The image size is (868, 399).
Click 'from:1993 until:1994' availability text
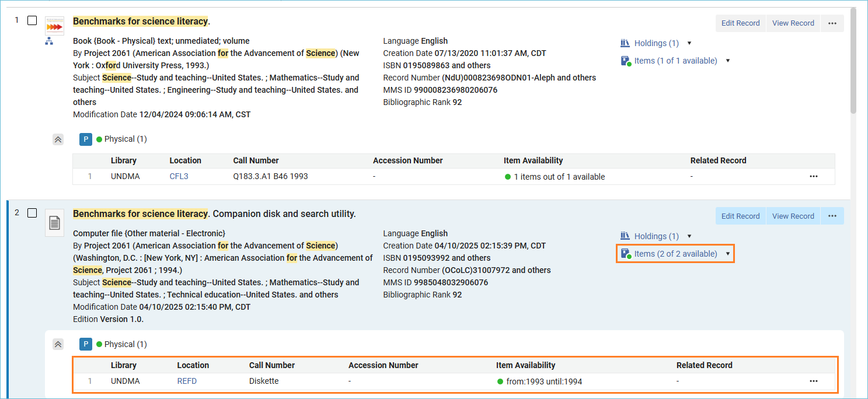tap(544, 381)
